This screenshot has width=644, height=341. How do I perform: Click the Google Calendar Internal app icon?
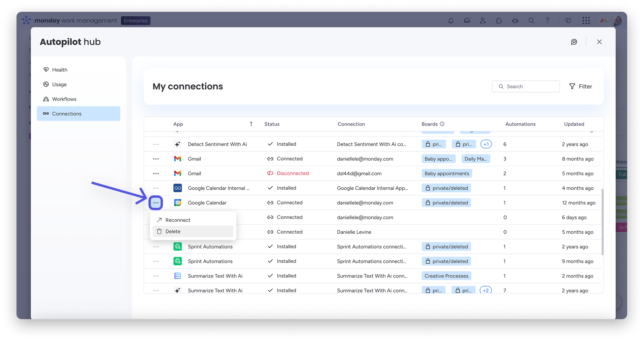[x=177, y=188]
